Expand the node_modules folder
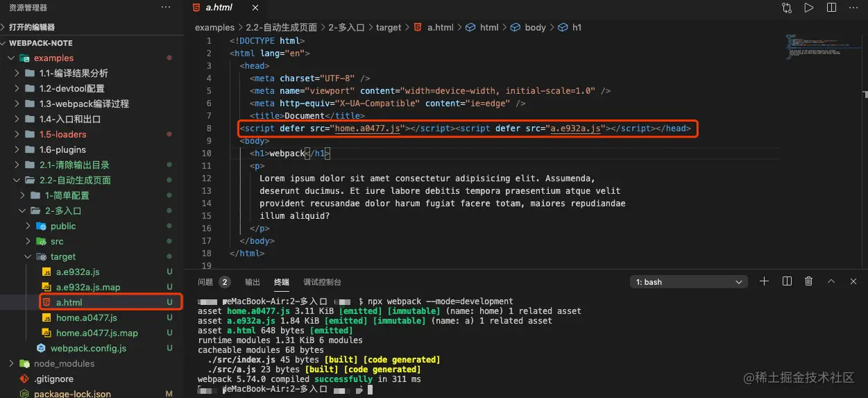The image size is (868, 398). point(64,363)
